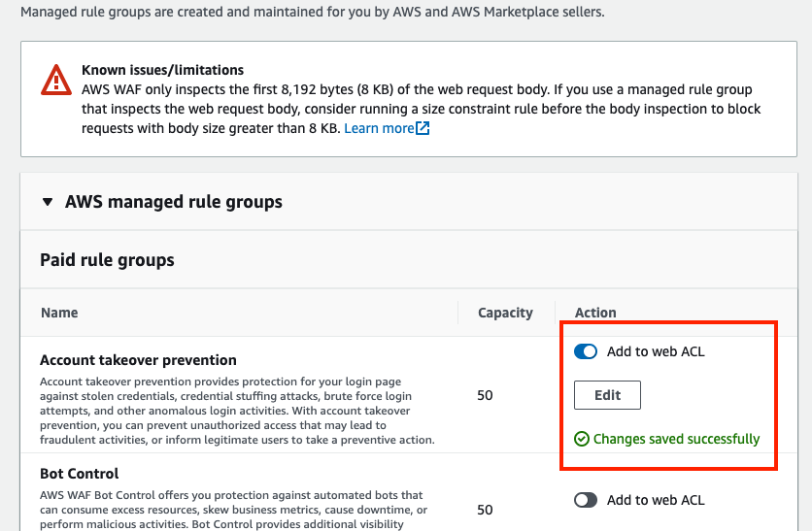
Task: Click capacity value 50 for Account takeover prevention
Action: point(485,395)
